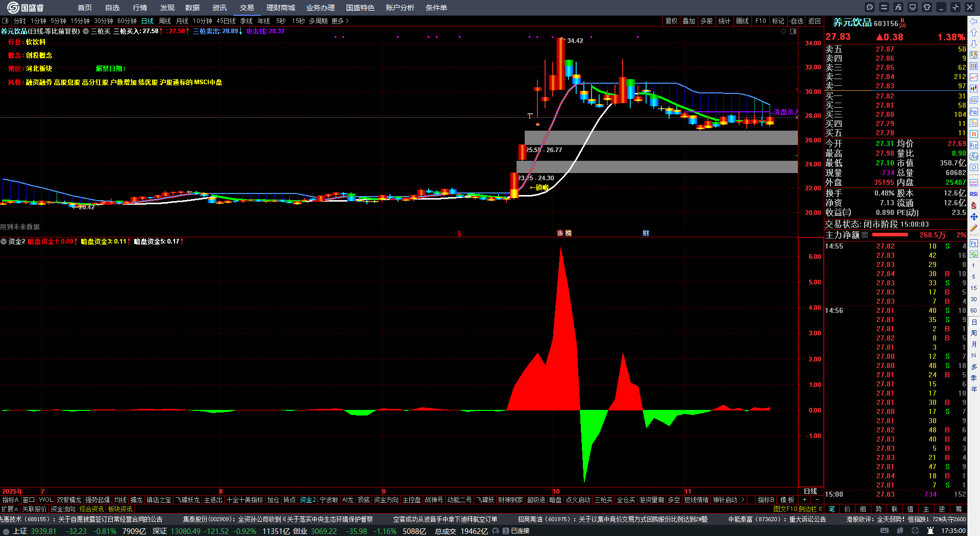Open the message chat bubble icon
Image resolution: width=980 pixels, height=536 pixels.
(870, 7)
